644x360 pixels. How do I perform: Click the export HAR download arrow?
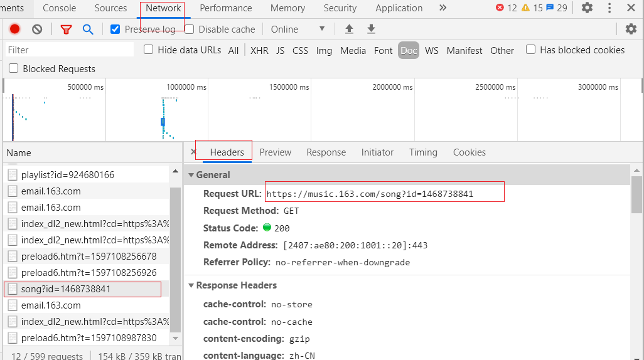tap(371, 29)
